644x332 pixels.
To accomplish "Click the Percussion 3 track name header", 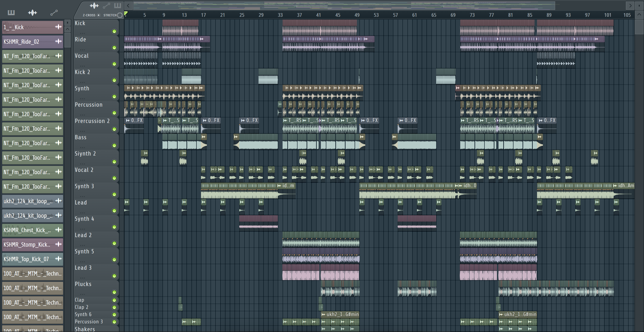I will point(96,322).
